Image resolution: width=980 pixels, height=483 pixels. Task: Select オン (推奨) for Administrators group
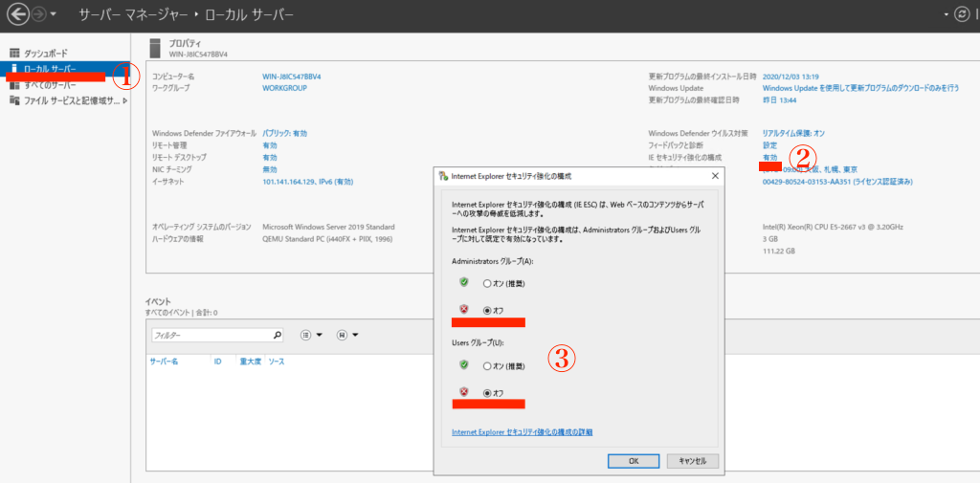coord(487,284)
